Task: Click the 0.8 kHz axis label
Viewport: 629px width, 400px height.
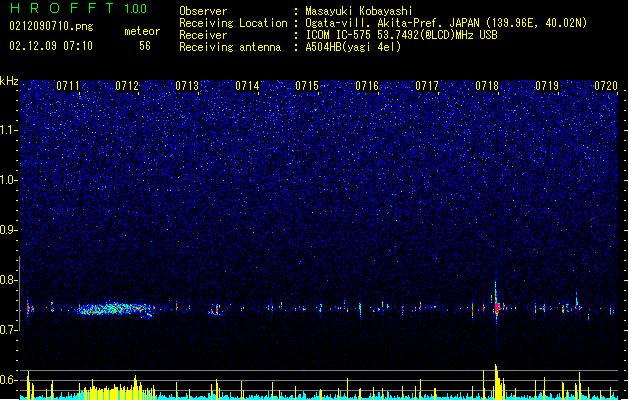Action: (9, 280)
